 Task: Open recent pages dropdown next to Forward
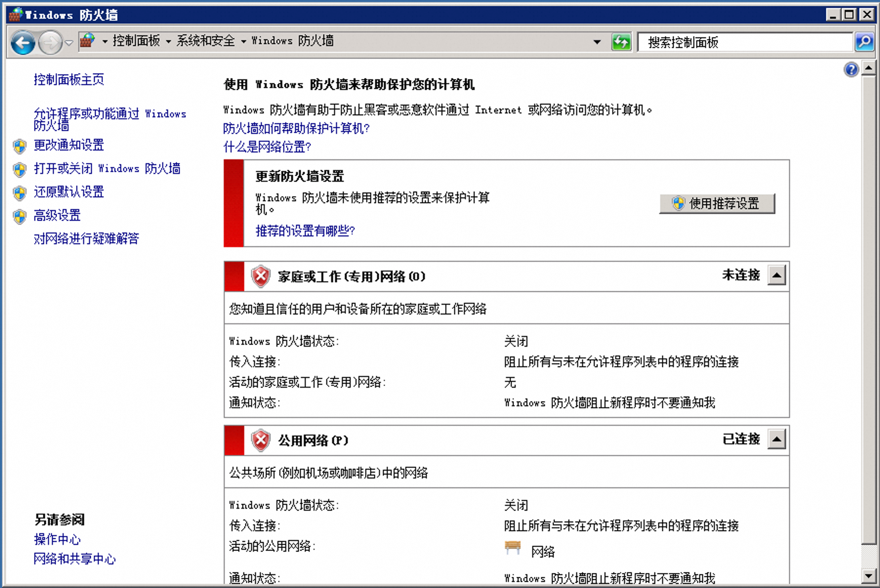tap(69, 42)
